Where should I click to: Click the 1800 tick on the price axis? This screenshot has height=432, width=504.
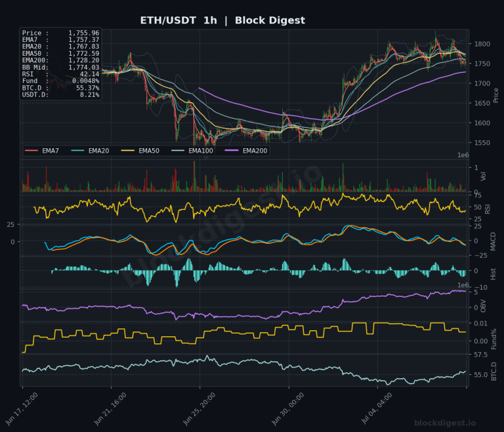(x=482, y=44)
